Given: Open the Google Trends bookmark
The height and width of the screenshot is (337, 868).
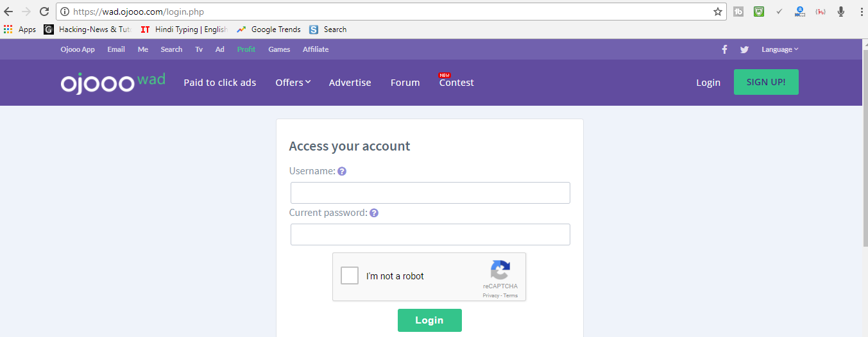Looking at the screenshot, I should point(269,29).
